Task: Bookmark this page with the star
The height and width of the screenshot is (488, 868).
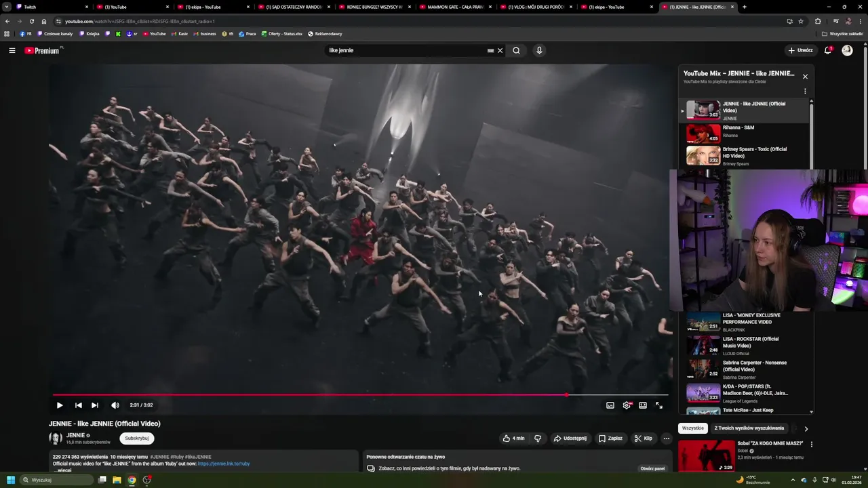Action: 801,21
